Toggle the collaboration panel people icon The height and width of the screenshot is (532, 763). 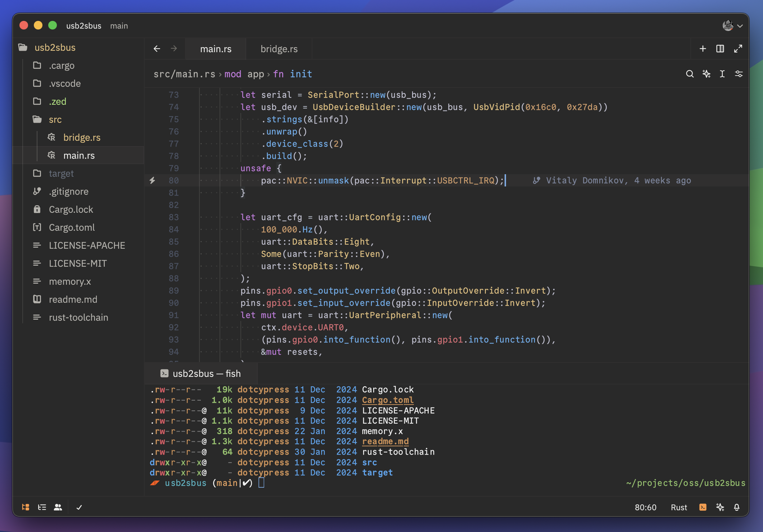pos(58,507)
